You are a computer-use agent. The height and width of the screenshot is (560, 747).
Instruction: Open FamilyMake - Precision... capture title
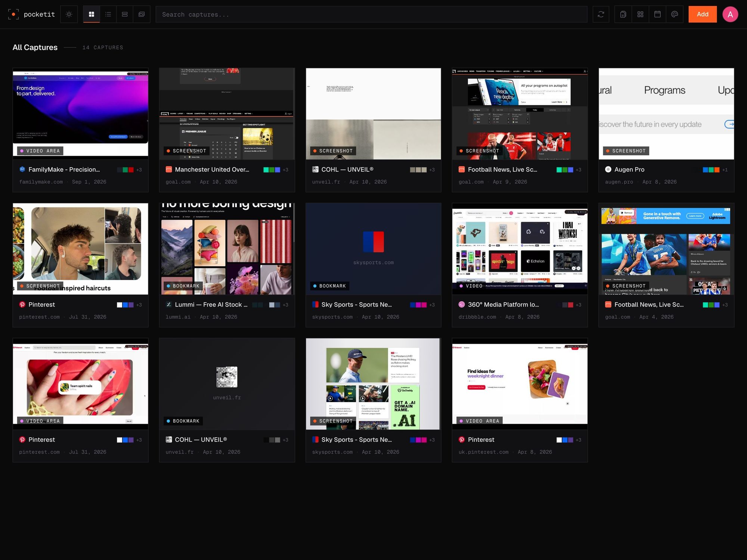[64, 169]
